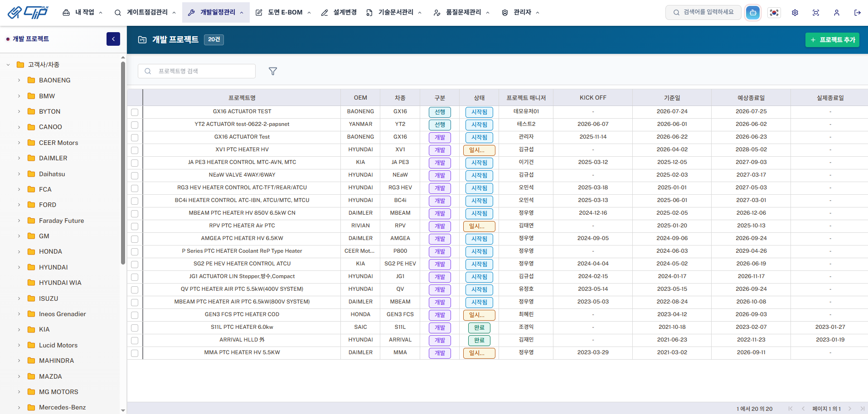Expand the HYUNDAI tree node
Image resolution: width=868 pixels, height=414 pixels.
point(19,267)
